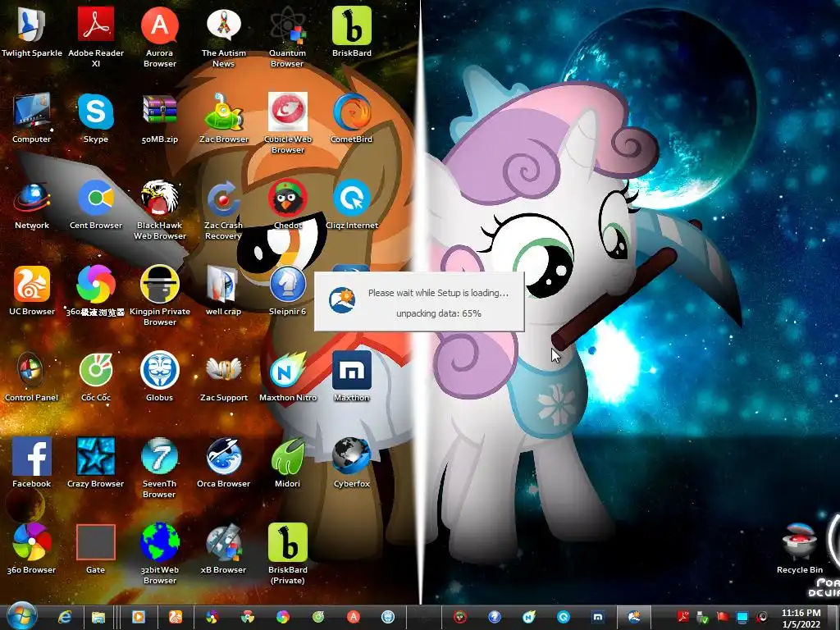
Task: Select 32bit Web Browser globe icon
Action: (160, 542)
